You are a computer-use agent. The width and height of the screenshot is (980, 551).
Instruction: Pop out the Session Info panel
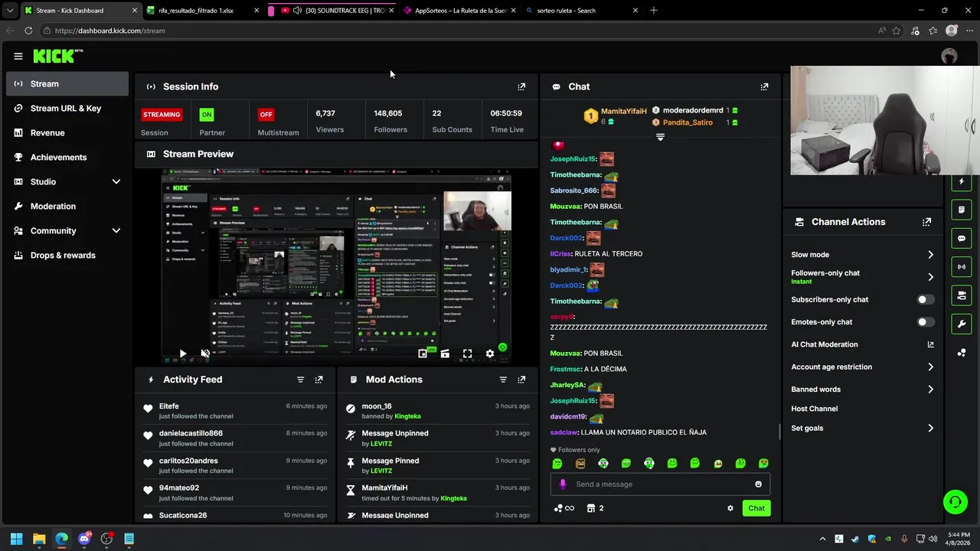[521, 86]
